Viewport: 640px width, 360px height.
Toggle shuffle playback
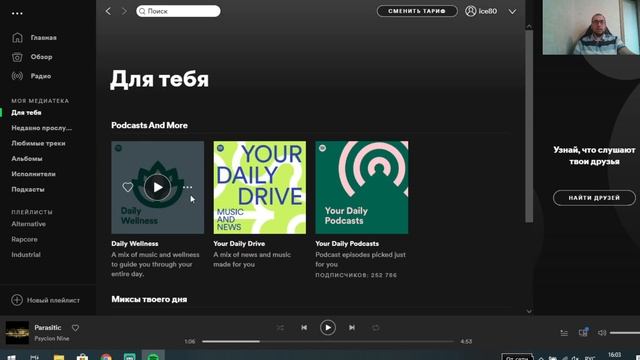pyautogui.click(x=280, y=328)
